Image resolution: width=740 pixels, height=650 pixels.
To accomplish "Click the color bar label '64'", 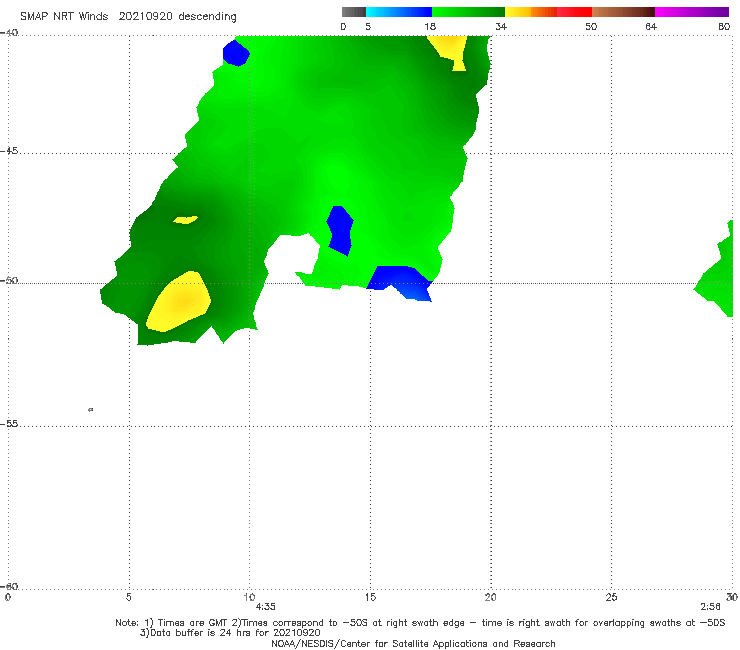I will pyautogui.click(x=651, y=26).
